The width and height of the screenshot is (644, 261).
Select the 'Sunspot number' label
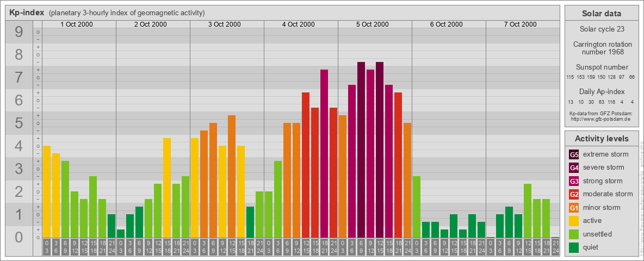[602, 67]
